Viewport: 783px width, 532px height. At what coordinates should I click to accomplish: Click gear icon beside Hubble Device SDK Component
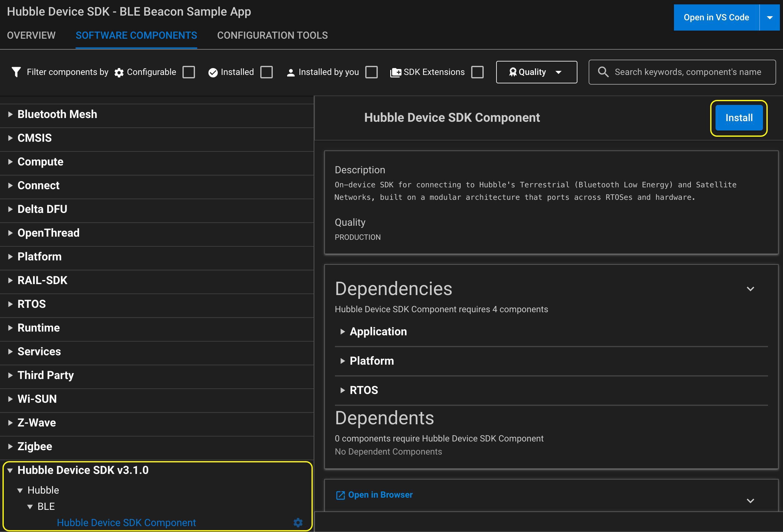pos(298,522)
